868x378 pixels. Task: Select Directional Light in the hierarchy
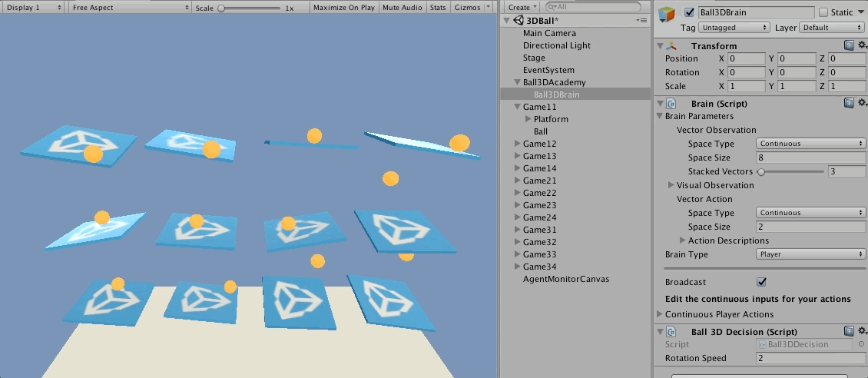(x=556, y=45)
